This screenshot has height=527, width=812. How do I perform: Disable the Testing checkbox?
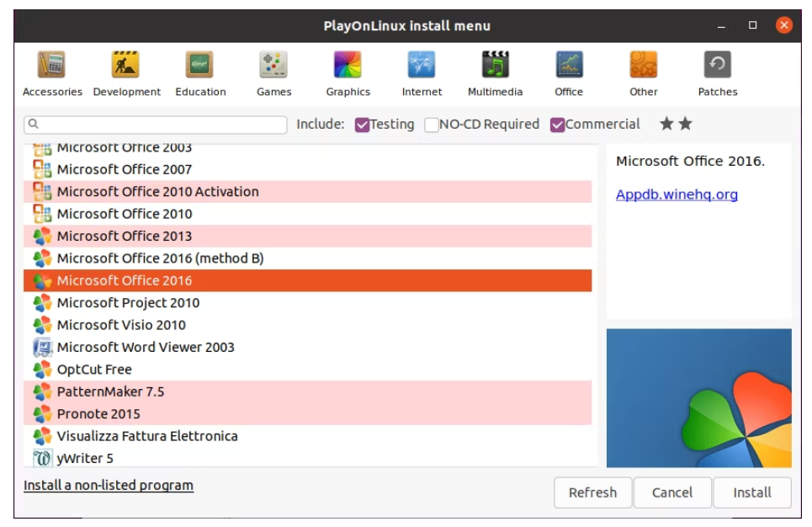(362, 125)
